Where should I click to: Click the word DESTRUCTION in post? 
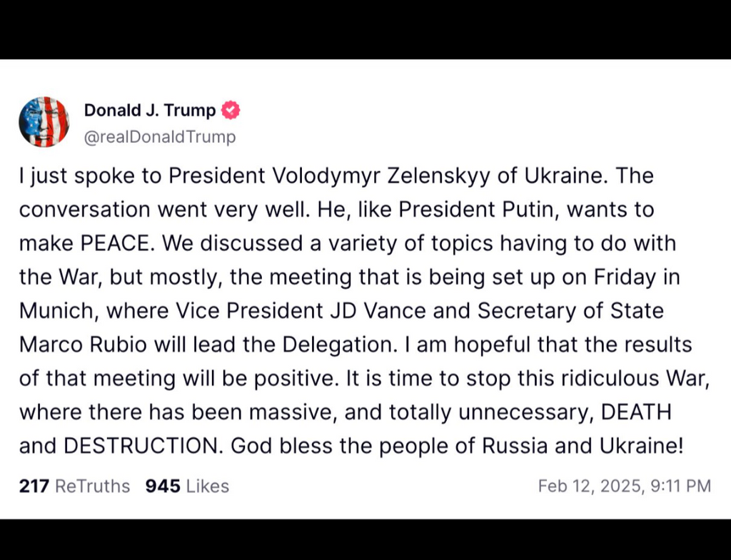pos(143,447)
